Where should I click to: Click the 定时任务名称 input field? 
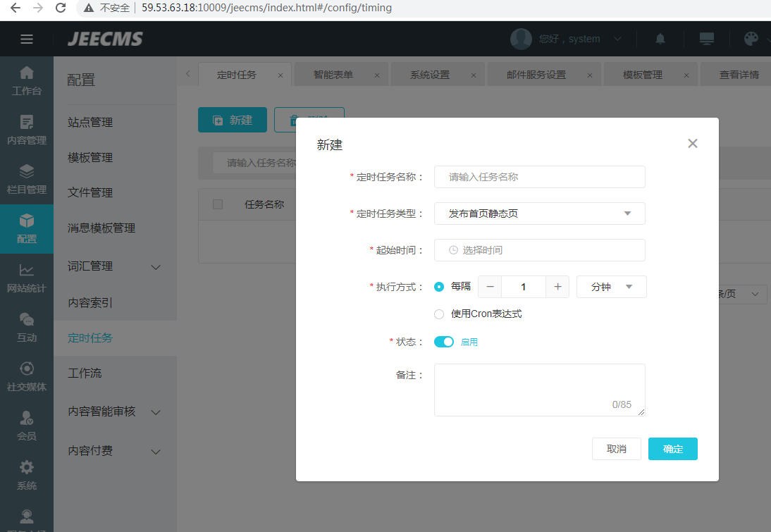point(539,177)
